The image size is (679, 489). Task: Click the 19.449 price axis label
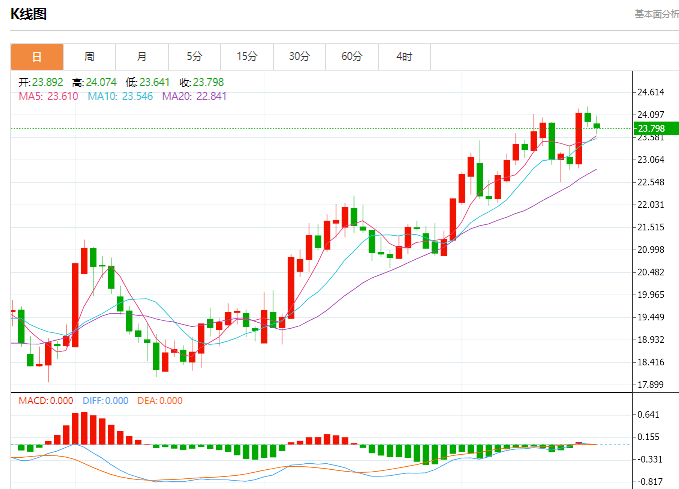pos(650,317)
